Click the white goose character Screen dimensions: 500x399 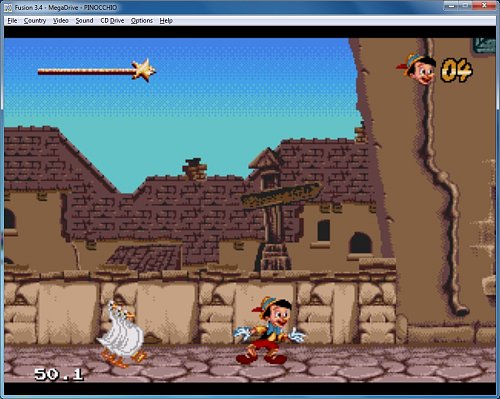[x=122, y=334]
